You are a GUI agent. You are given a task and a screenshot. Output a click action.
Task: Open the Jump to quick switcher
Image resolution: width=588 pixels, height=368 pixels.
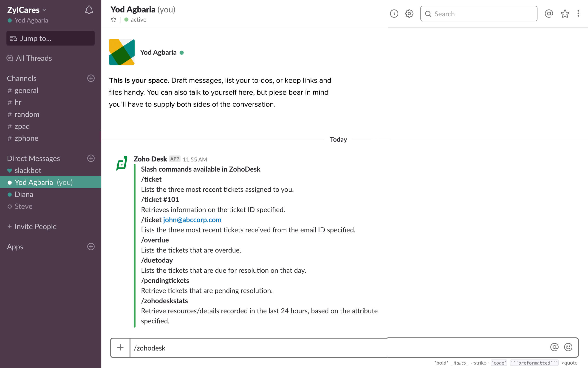coord(51,38)
